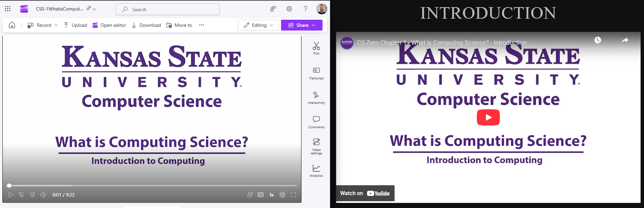Expand the Record dropdown arrow
Viewport: 644px width, 208px height.
coord(56,25)
